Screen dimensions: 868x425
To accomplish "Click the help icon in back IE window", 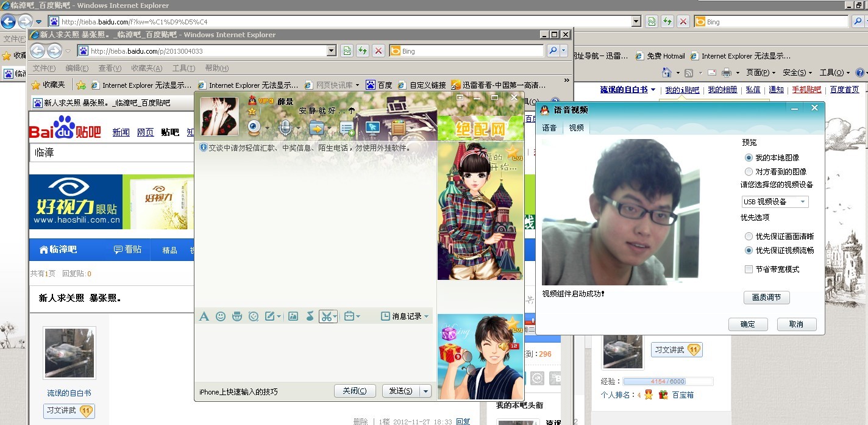I will pos(861,73).
